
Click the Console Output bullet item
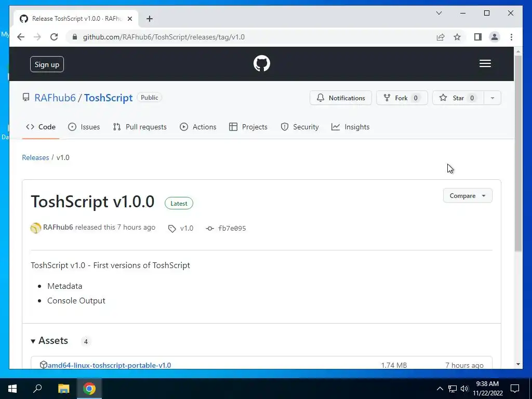point(76,301)
